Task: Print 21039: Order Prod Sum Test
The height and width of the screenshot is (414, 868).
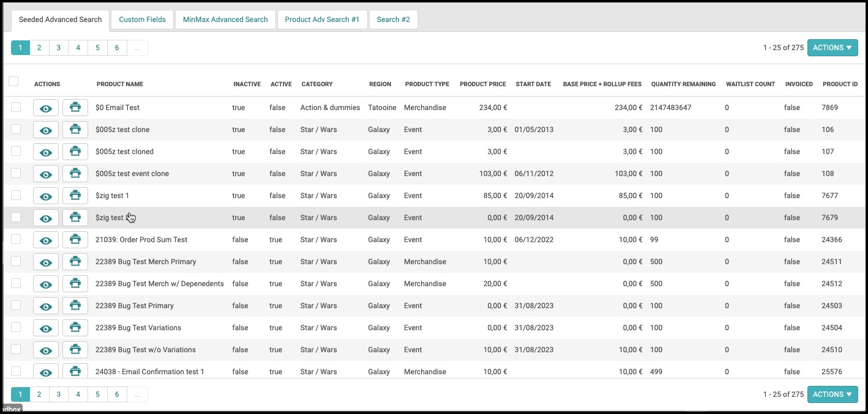Action: (75, 240)
